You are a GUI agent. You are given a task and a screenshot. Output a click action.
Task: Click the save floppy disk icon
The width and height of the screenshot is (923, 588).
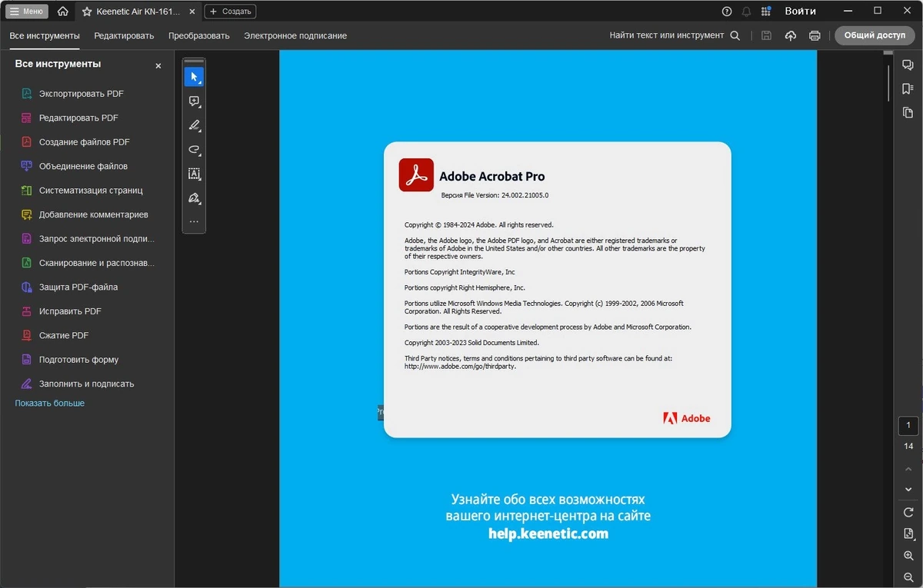pos(766,35)
